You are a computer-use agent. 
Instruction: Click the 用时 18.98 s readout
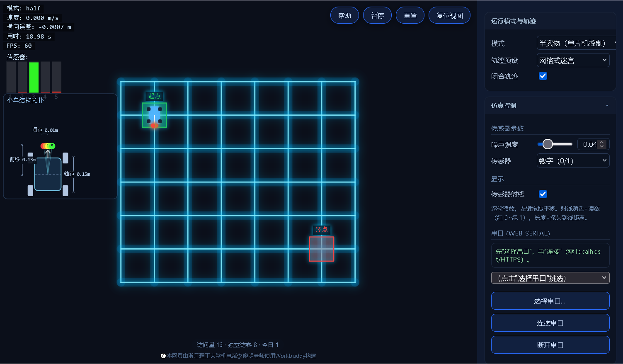tap(29, 36)
